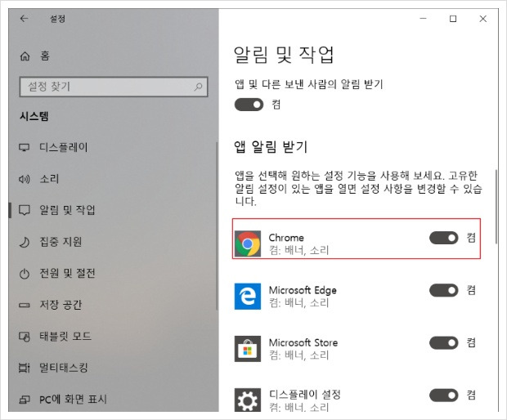Click the PC에 화면 표시 projection icon
Image resolution: width=507 pixels, height=420 pixels.
click(25, 400)
